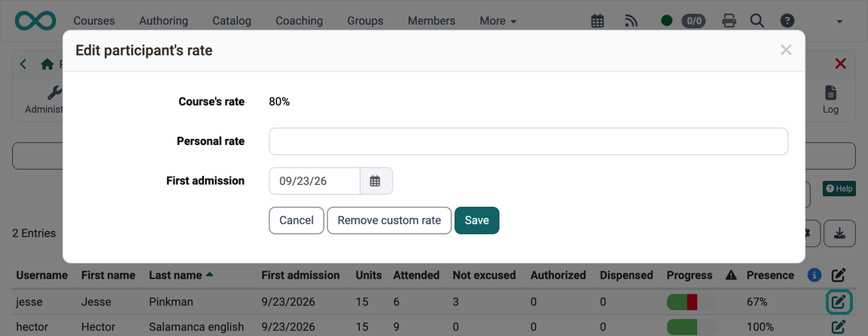The width and height of the screenshot is (868, 336).
Task: Click the Pinkman last name cell
Action: 171,302
